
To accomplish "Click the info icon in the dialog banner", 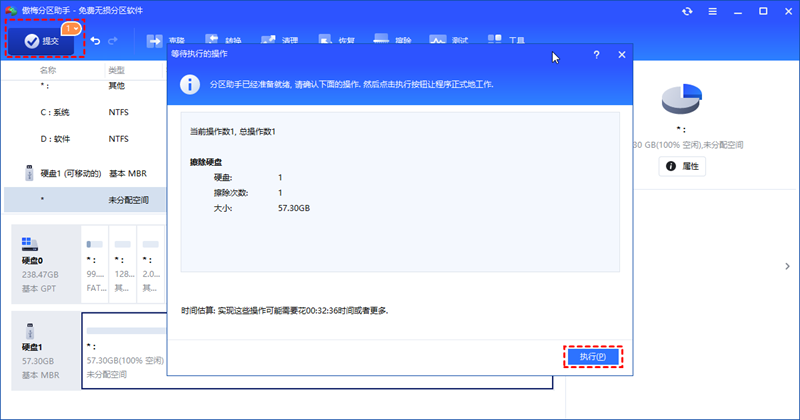I will [190, 84].
